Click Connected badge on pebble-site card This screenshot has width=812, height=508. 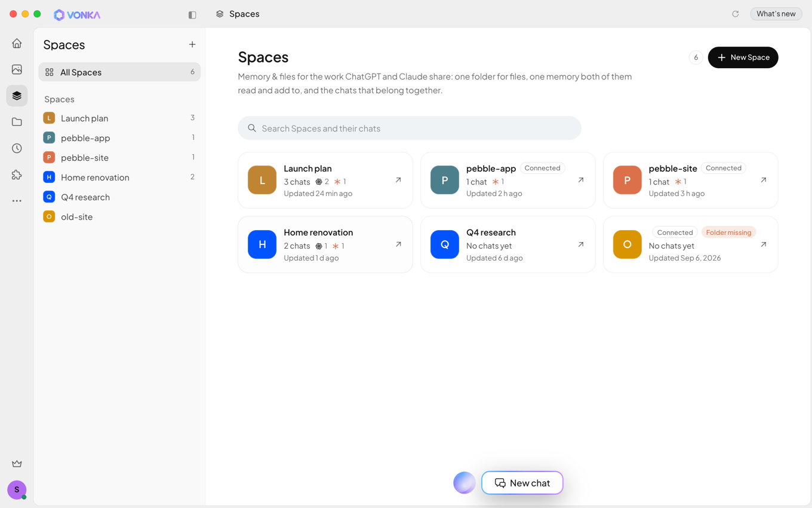click(724, 168)
